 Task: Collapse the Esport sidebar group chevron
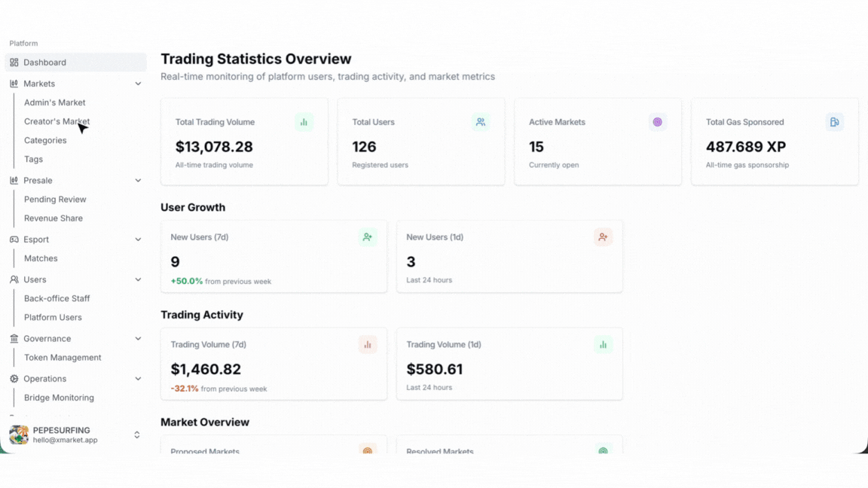(138, 239)
